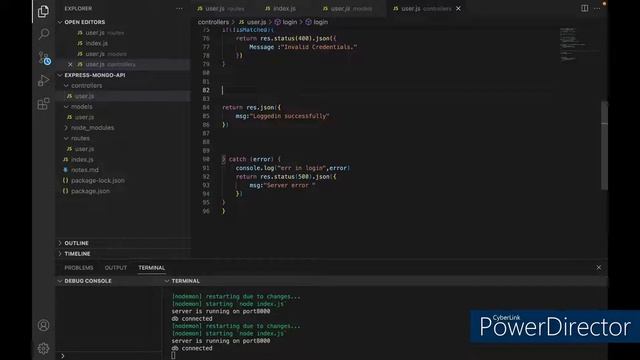Image resolution: width=640 pixels, height=360 pixels.
Task: Open the Explorer view in activity bar
Action: coord(43,11)
